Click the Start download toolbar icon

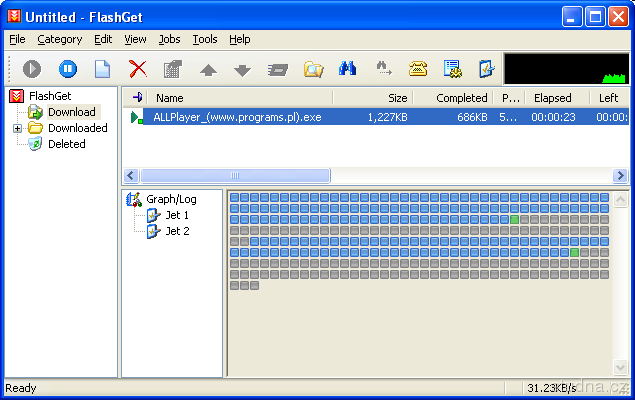pyautogui.click(x=32, y=68)
